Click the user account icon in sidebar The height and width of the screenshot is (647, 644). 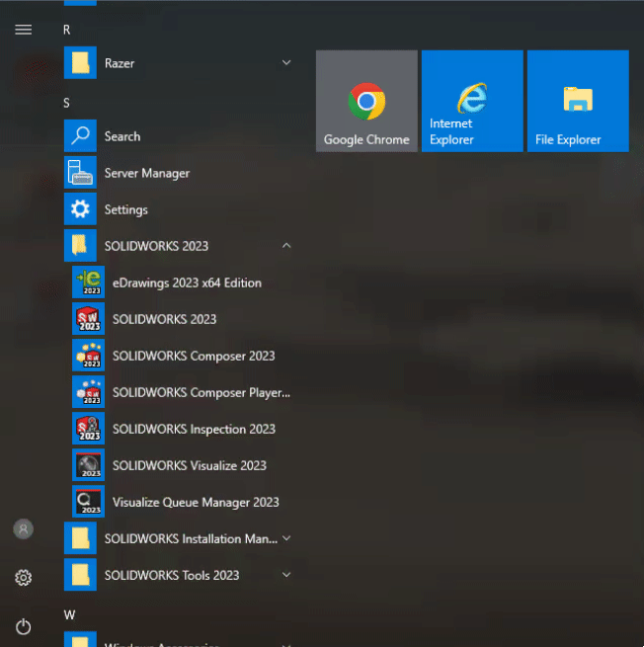[x=23, y=529]
